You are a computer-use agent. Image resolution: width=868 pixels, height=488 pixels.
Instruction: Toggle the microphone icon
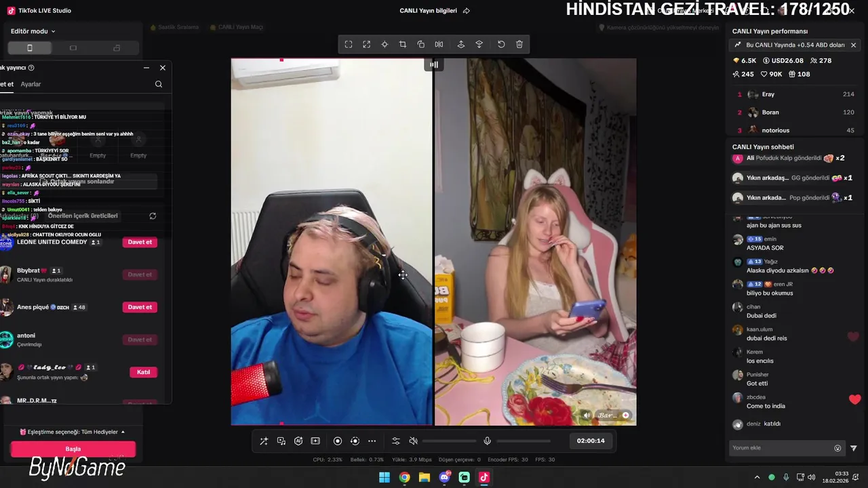point(487,441)
